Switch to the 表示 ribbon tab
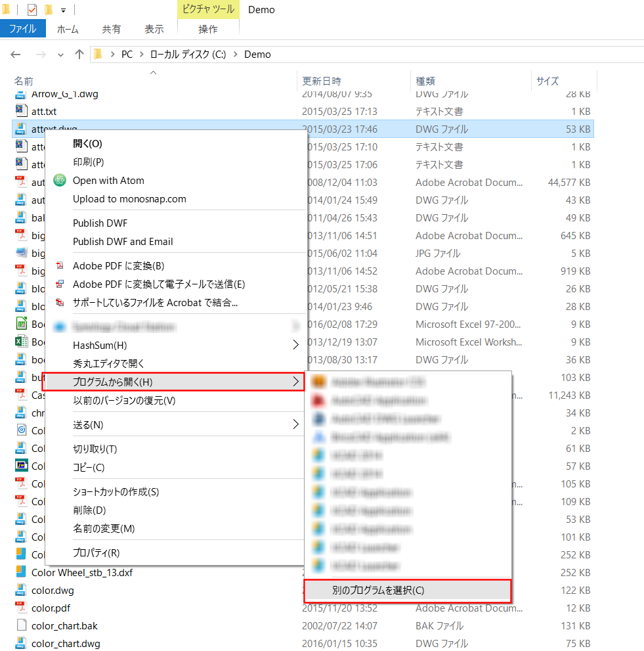644x651 pixels. [x=154, y=29]
